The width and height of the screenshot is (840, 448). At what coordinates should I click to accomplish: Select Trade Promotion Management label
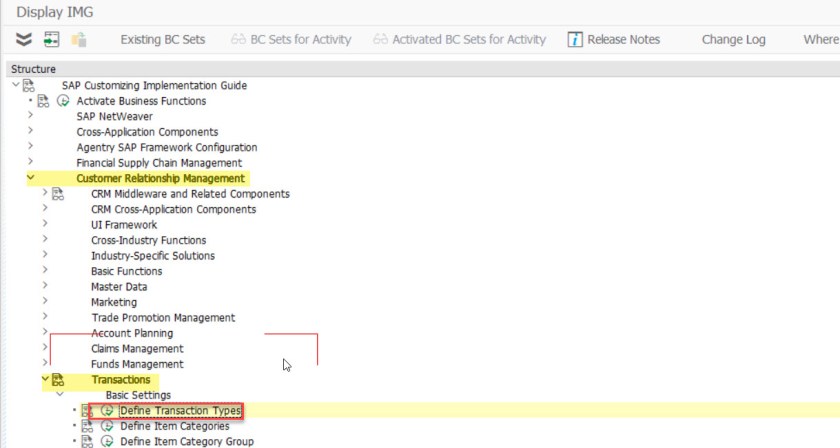tap(163, 318)
